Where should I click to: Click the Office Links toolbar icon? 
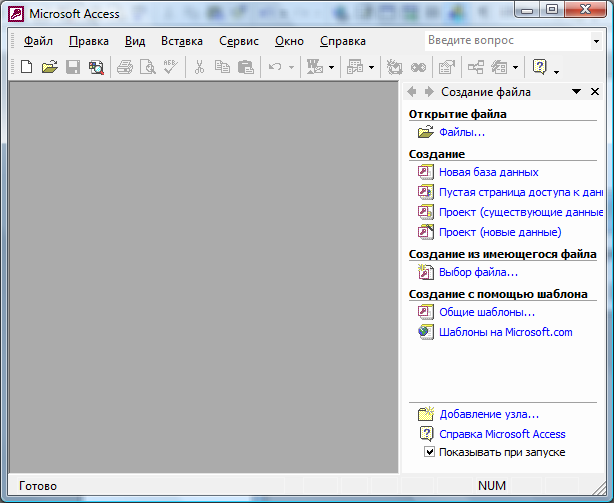[314, 67]
